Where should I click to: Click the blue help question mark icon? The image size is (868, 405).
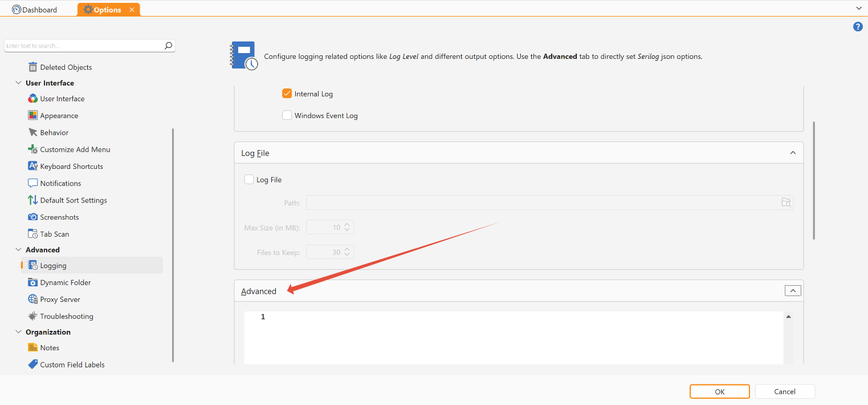pos(857,27)
